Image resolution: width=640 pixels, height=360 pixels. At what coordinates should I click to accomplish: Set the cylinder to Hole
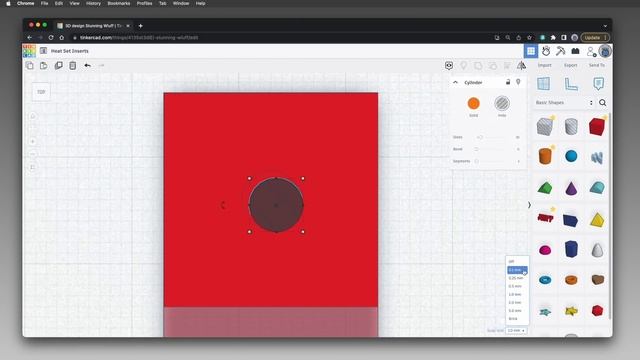[x=502, y=104]
